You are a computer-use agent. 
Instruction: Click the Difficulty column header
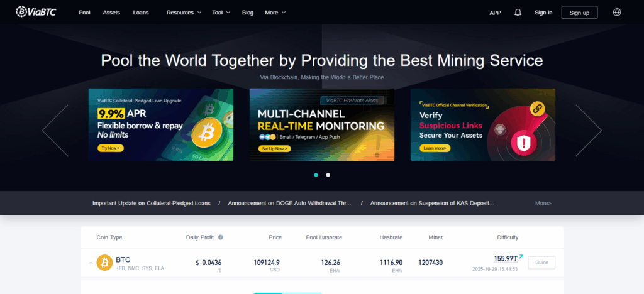point(508,237)
